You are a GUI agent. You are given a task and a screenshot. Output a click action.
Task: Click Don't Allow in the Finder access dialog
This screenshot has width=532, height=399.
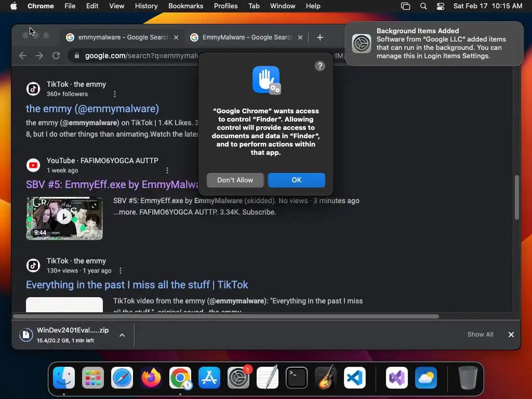235,180
